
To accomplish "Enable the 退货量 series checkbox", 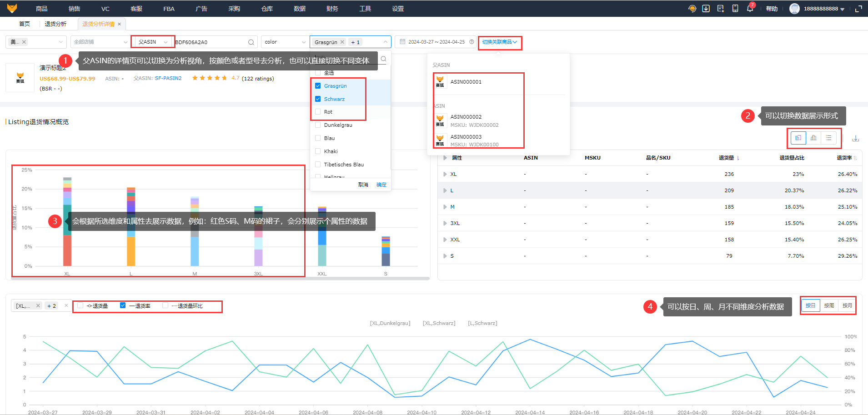I will (x=80, y=306).
